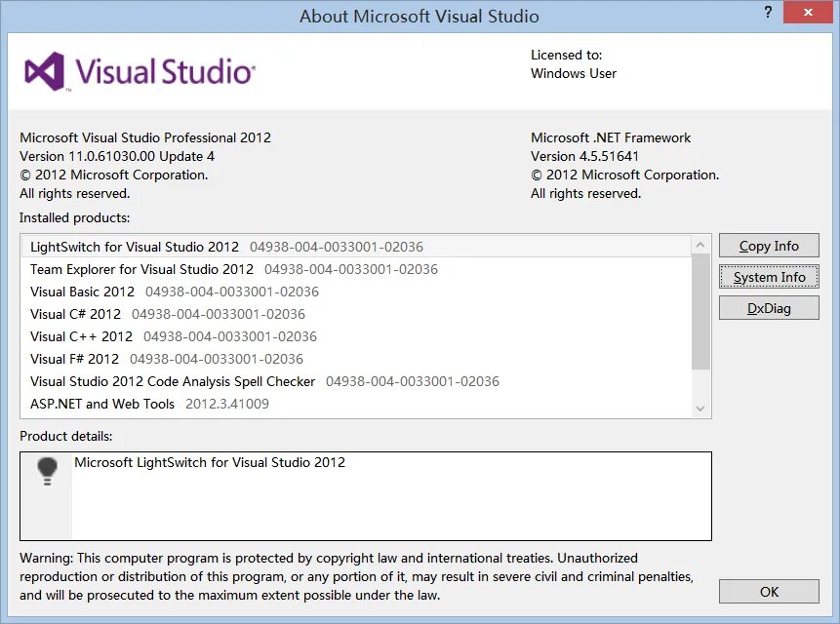This screenshot has width=840, height=624.
Task: Select the Visual C# 2012 row
Action: tap(356, 314)
